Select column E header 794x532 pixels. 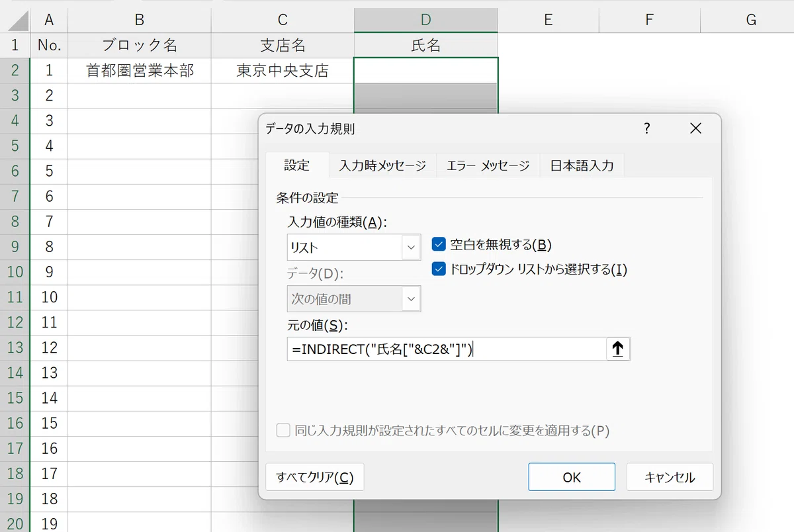(x=548, y=20)
